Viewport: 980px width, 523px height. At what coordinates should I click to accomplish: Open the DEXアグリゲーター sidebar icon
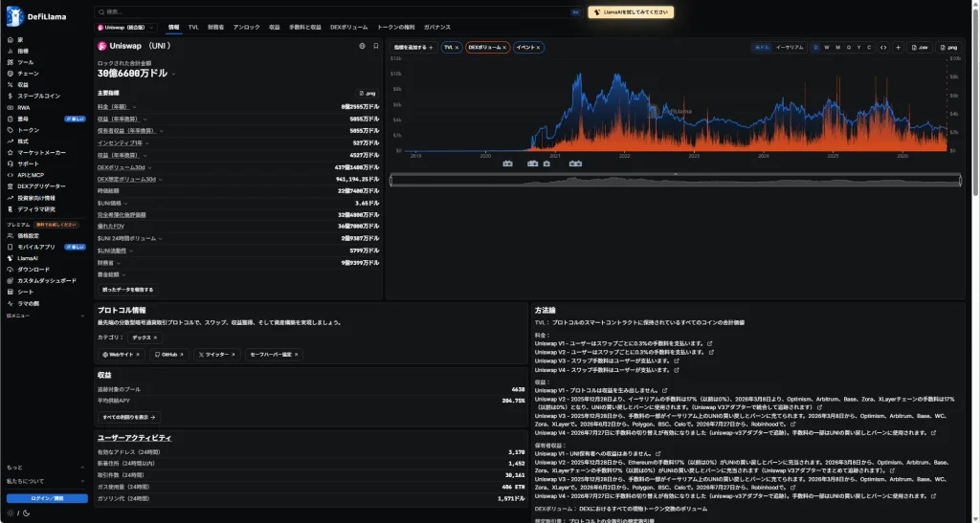pyautogui.click(x=10, y=186)
